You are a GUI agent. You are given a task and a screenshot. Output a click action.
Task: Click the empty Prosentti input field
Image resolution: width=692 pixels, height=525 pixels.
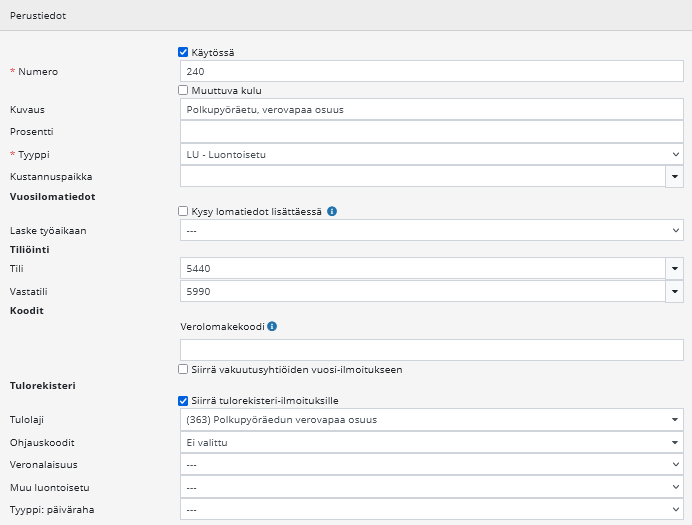(x=431, y=132)
